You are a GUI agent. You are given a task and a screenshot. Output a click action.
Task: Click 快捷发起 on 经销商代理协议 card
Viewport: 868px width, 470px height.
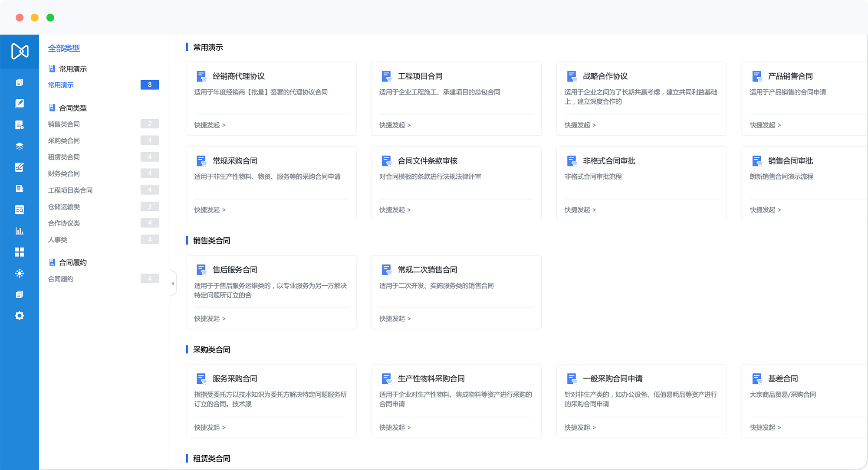click(210, 125)
